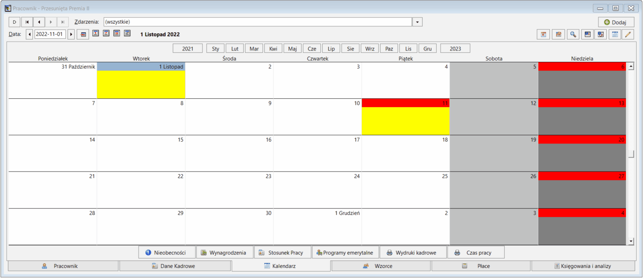Viewport: 644px width, 279px height.
Task: Select the 1 Grudzień day cell
Action: pos(317,226)
